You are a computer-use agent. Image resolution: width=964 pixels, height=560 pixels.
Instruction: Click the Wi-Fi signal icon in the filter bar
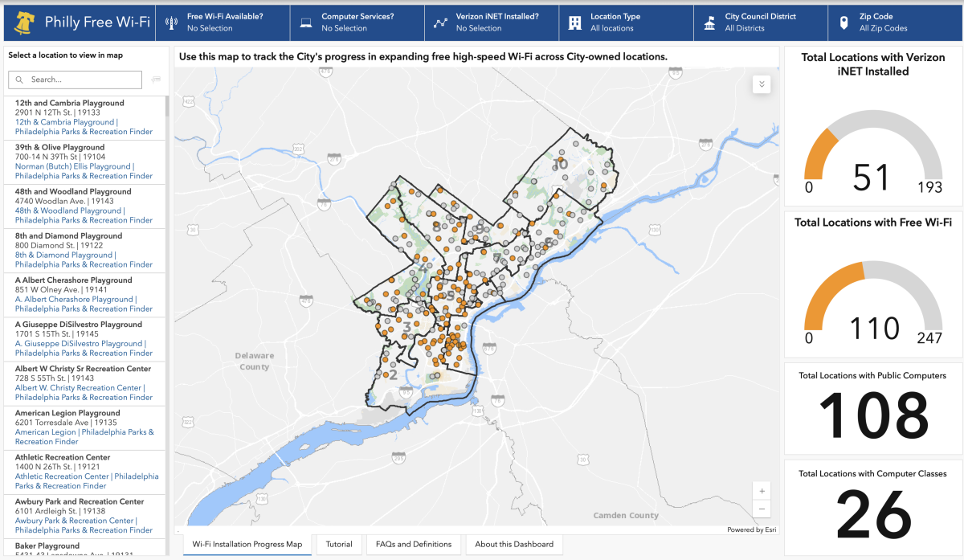tap(171, 22)
